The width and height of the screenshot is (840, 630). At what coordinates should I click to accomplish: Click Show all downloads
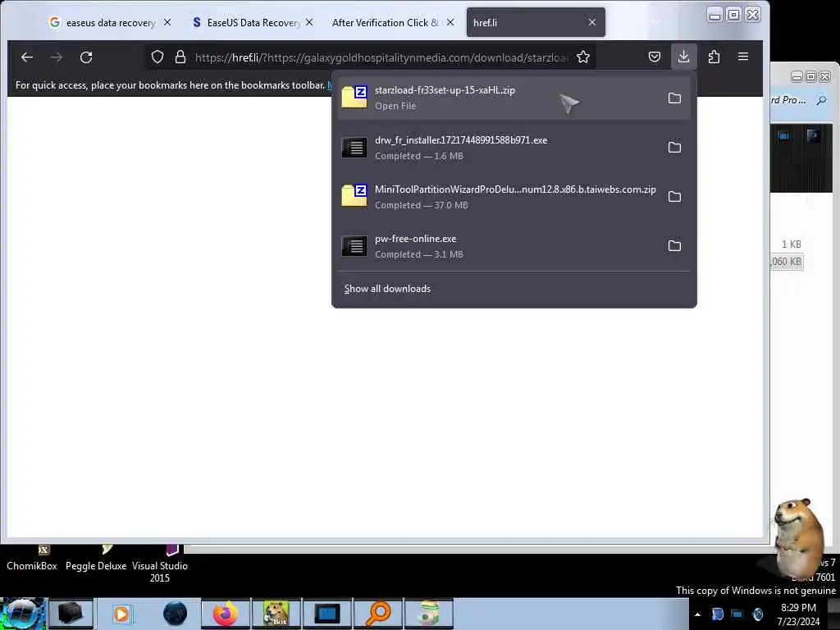[387, 289]
